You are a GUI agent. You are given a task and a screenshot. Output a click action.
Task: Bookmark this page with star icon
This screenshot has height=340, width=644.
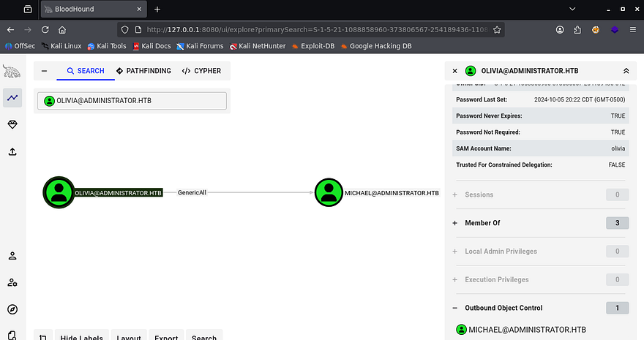tap(497, 30)
